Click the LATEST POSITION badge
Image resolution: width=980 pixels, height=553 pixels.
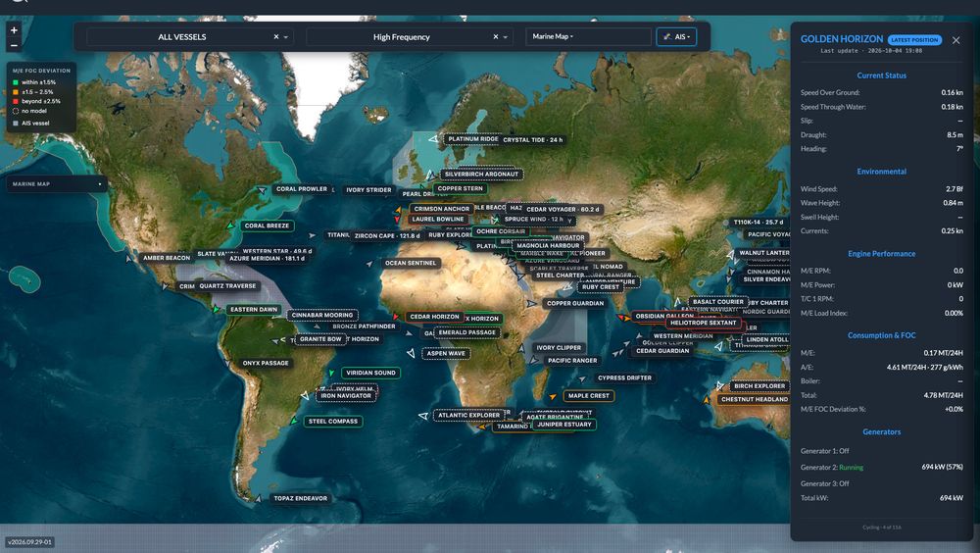pyautogui.click(x=914, y=40)
